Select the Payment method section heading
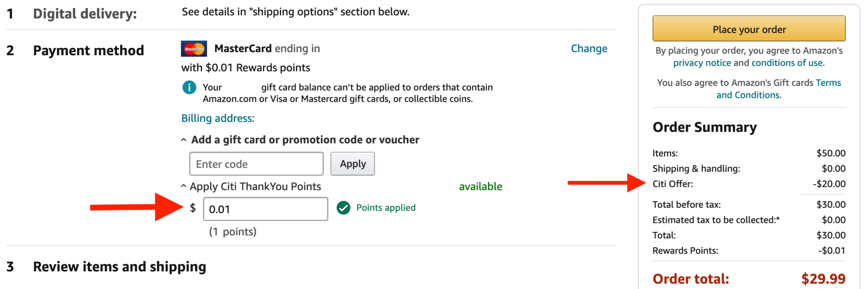Image resolution: width=868 pixels, height=289 pixels. (x=88, y=50)
